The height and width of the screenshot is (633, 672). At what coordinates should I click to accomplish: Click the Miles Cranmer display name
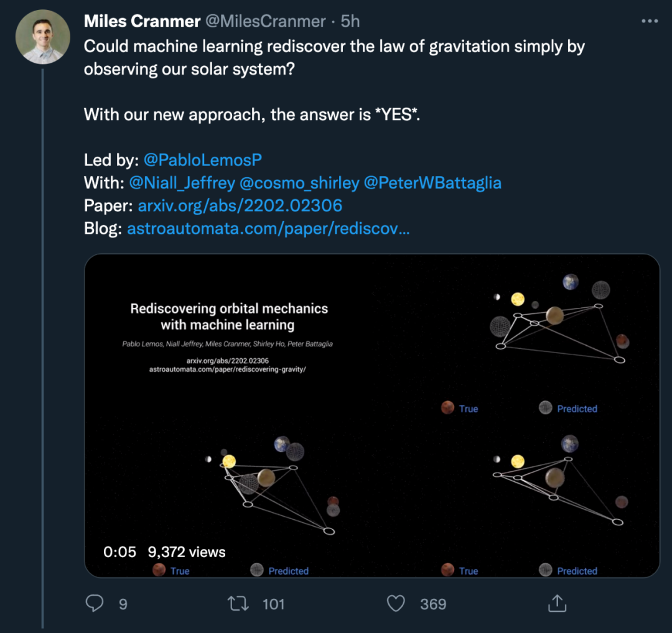click(x=142, y=21)
